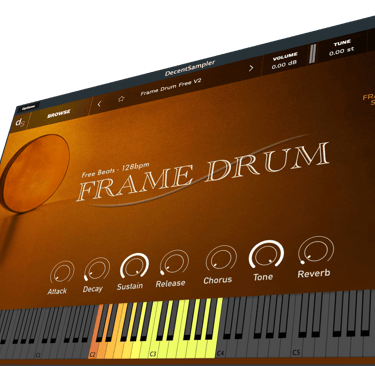Go to next preset with right chevron

pos(251,68)
